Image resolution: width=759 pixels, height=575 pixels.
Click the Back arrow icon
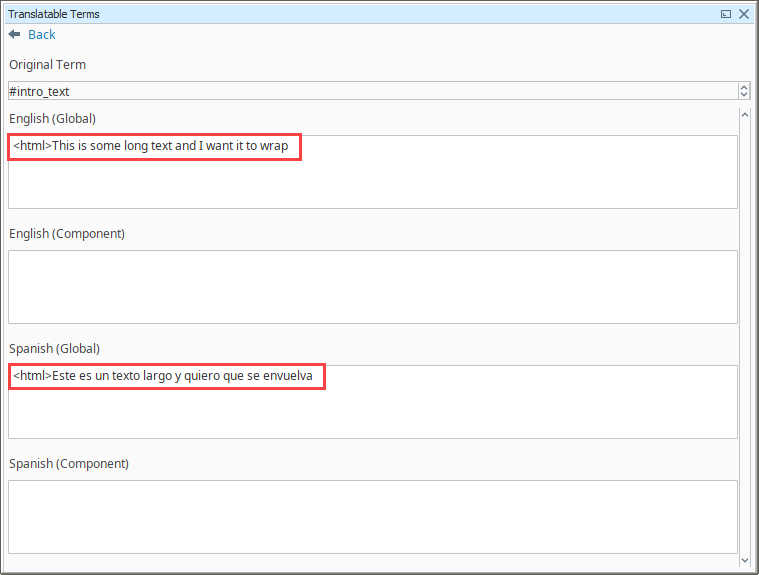point(14,34)
